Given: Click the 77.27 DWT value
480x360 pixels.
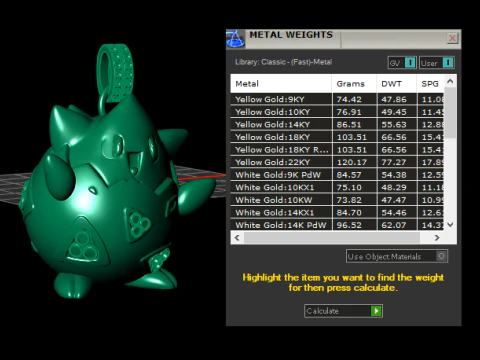Looking at the screenshot, I should 394,162.
